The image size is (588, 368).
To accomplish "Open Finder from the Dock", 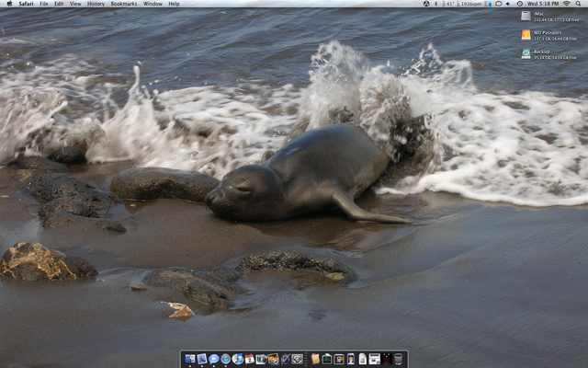I will [x=189, y=359].
